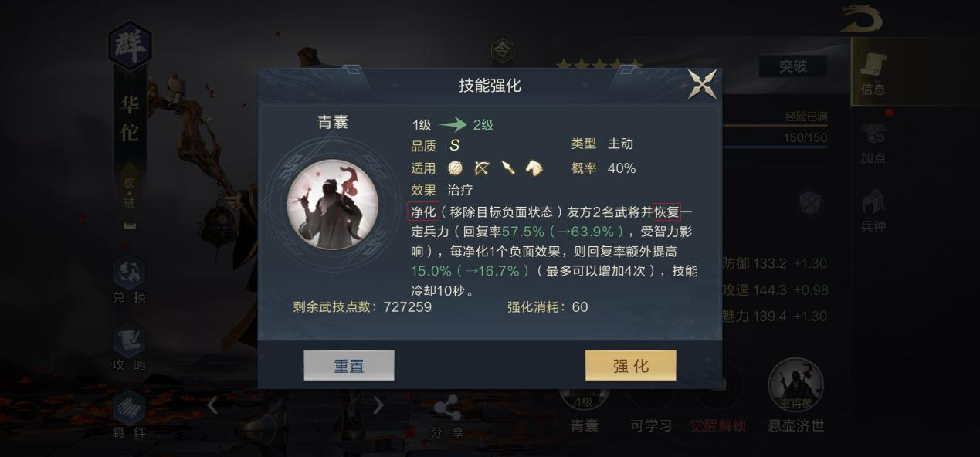Select the 悬壶济世 main skill icon
Viewport: 980px width, 457px height.
click(796, 394)
